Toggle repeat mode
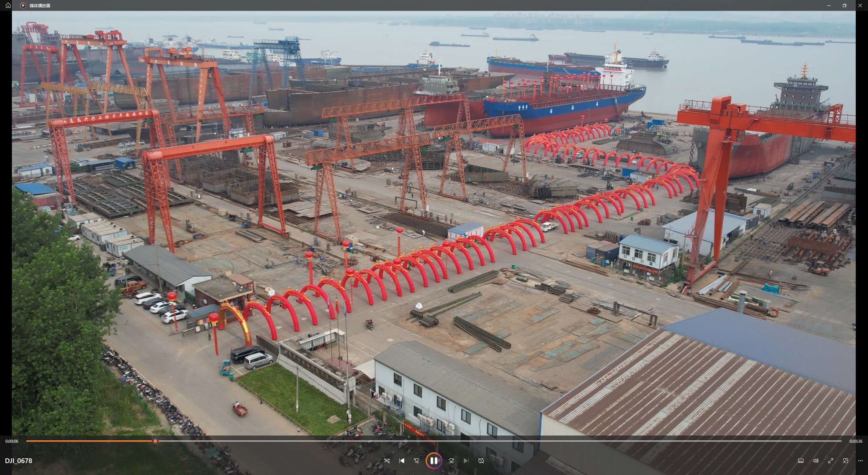The image size is (868, 475). [x=481, y=460]
